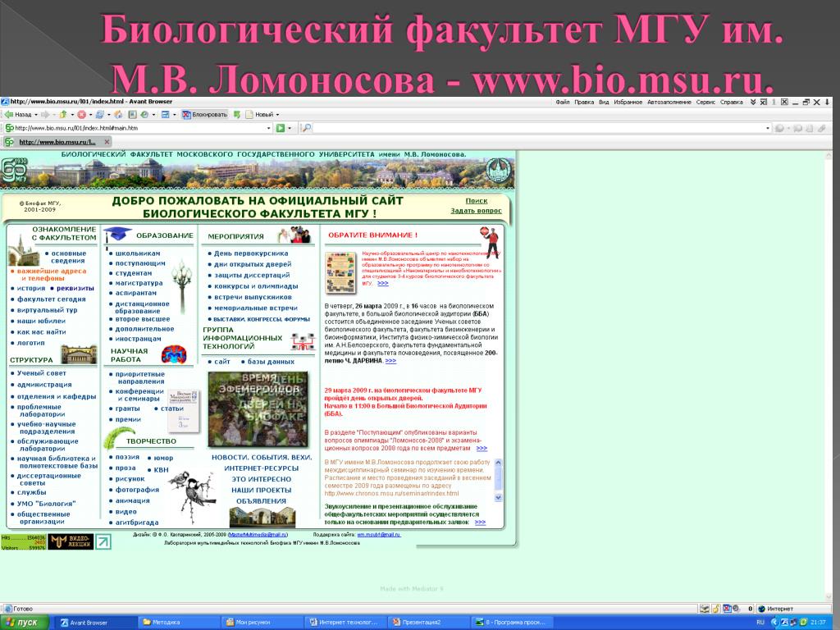Screen dimensions: 840x630
Task: Click the toolbar chevron overflow icon near the menu bar
Action: (x=753, y=102)
